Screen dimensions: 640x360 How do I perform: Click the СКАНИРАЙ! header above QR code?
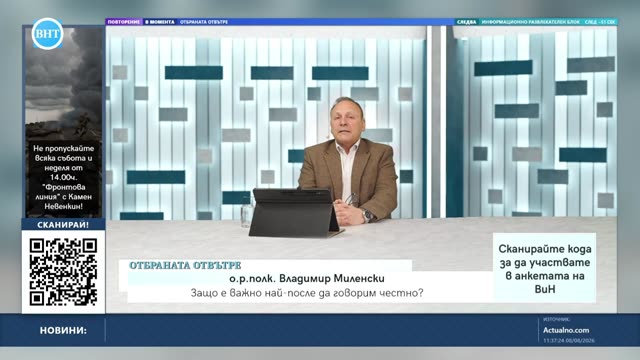coord(63,224)
